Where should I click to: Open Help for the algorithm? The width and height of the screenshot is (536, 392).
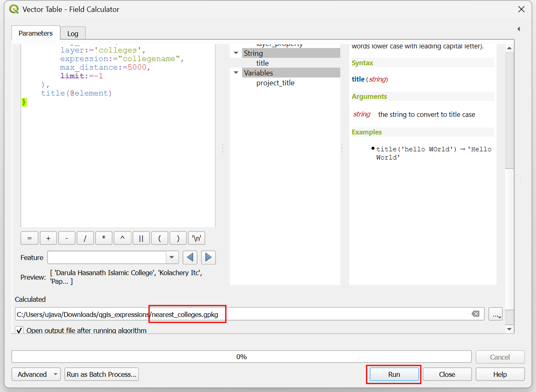pyautogui.click(x=500, y=374)
